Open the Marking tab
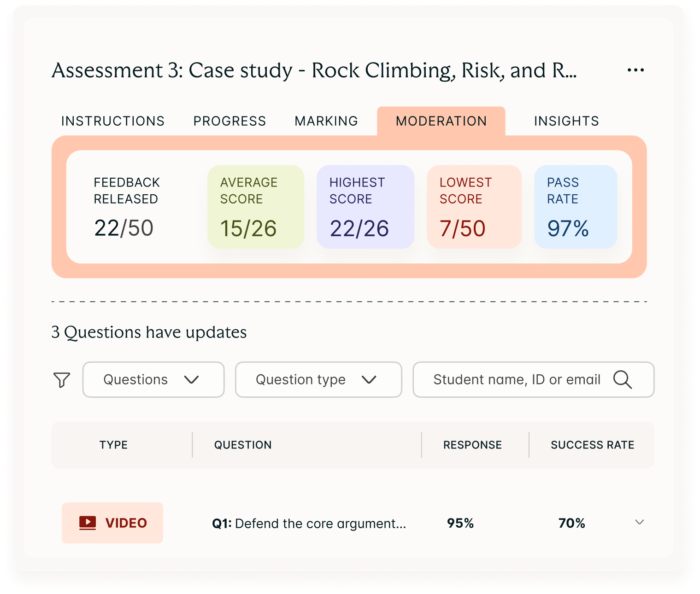The width and height of the screenshot is (700, 594). [x=326, y=121]
